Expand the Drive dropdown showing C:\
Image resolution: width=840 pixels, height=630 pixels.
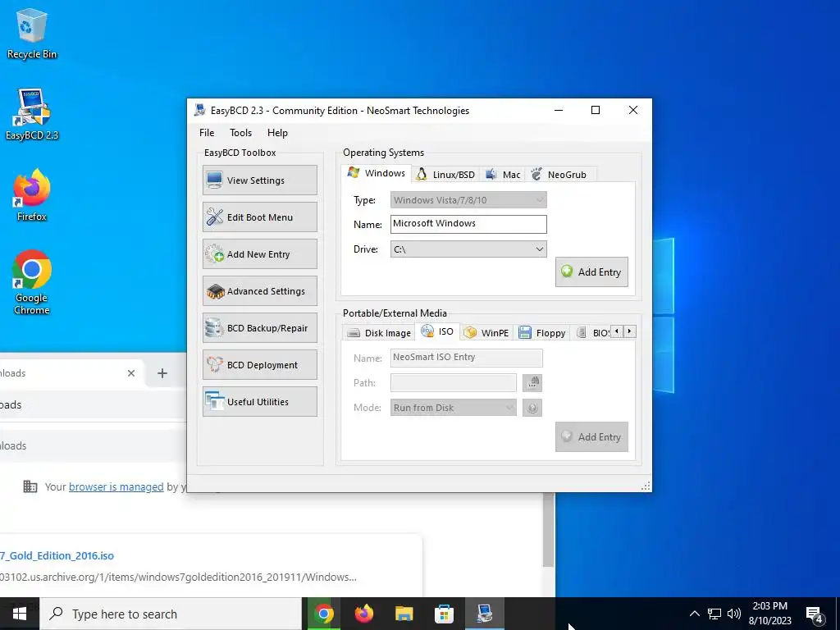pyautogui.click(x=468, y=249)
